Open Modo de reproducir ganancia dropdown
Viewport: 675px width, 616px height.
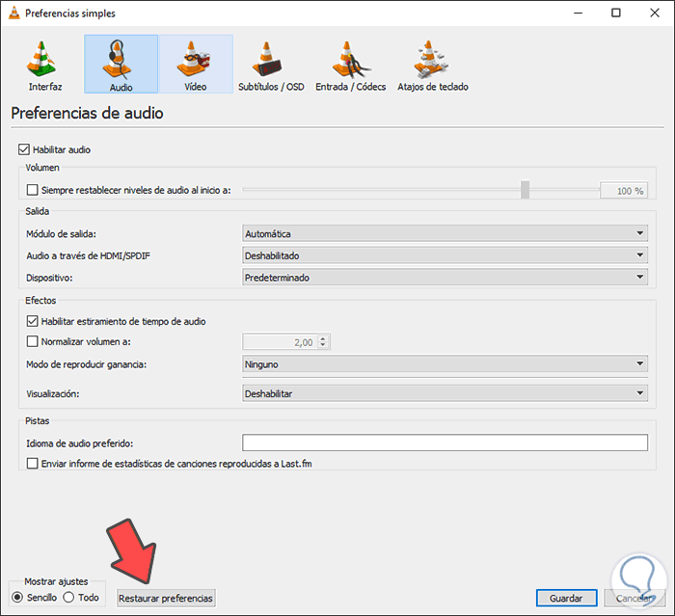[445, 364]
